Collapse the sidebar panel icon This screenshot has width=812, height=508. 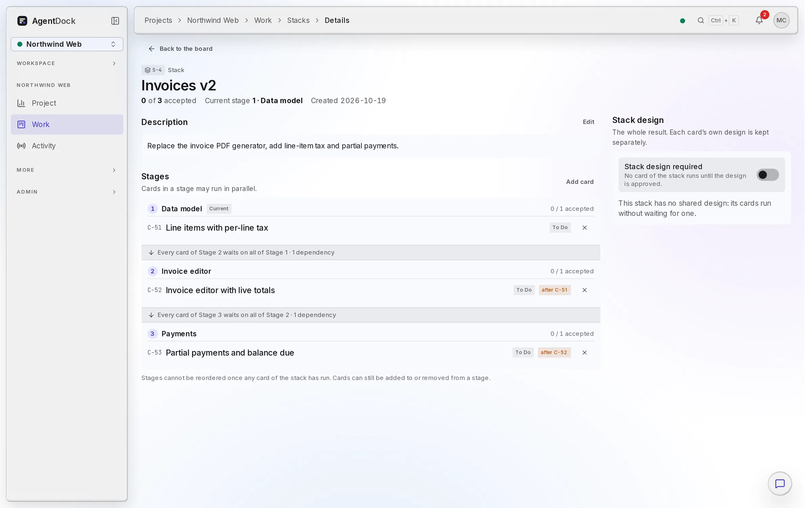tap(115, 21)
